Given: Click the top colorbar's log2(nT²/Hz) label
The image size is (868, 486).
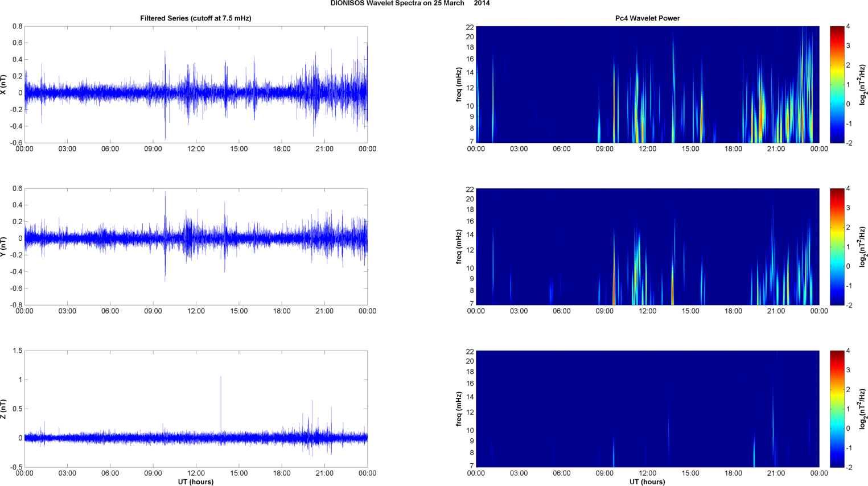Looking at the screenshot, I should coord(863,85).
